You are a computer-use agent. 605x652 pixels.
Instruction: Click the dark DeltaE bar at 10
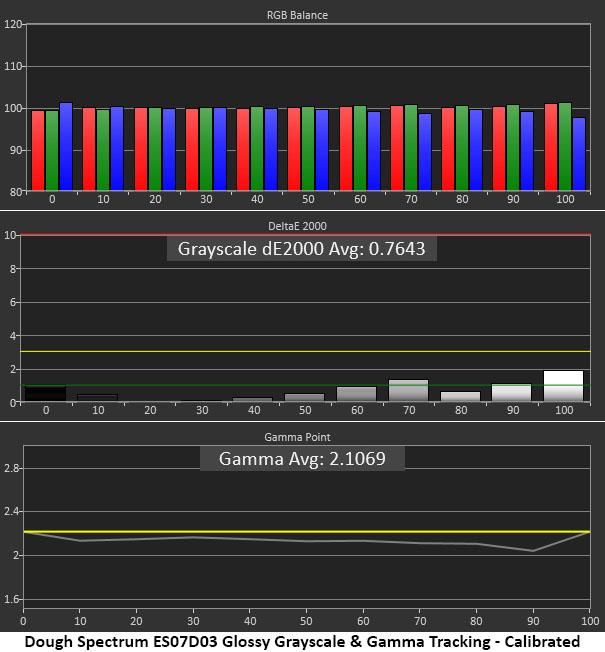coord(97,398)
